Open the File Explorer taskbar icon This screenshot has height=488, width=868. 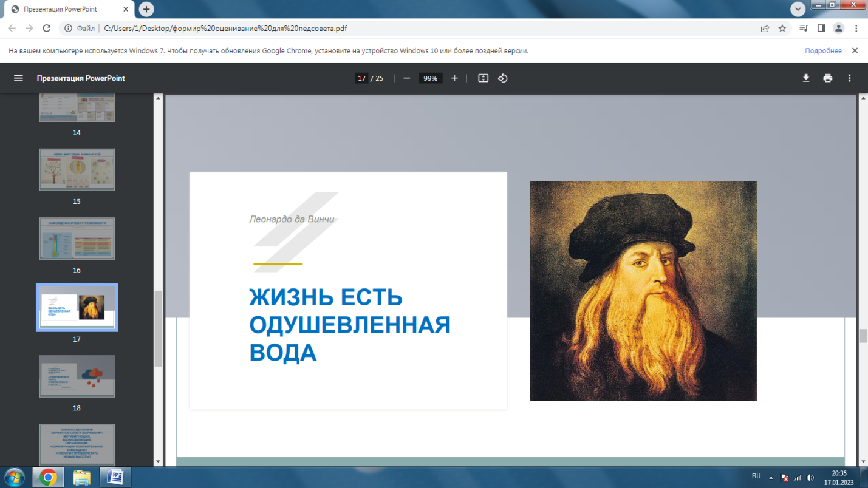81,478
